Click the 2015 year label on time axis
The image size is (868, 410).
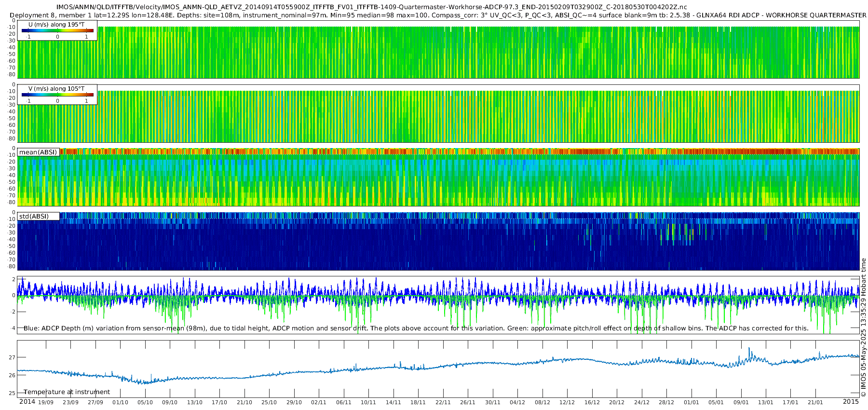point(851,402)
